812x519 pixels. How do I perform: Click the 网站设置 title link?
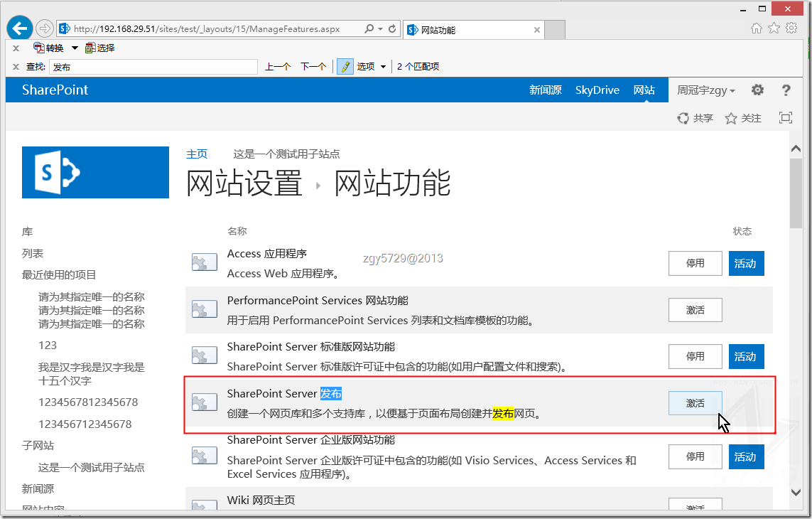tap(244, 183)
